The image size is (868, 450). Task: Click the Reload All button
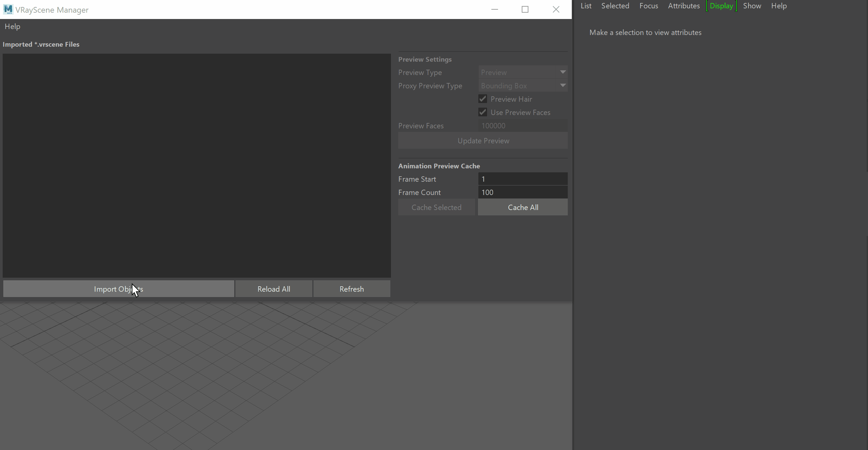click(x=274, y=289)
